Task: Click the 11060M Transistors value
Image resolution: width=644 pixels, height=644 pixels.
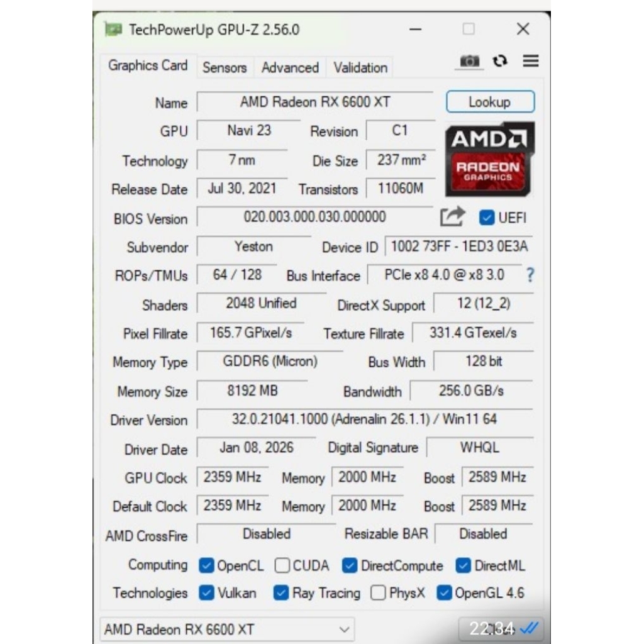Action: click(401, 188)
